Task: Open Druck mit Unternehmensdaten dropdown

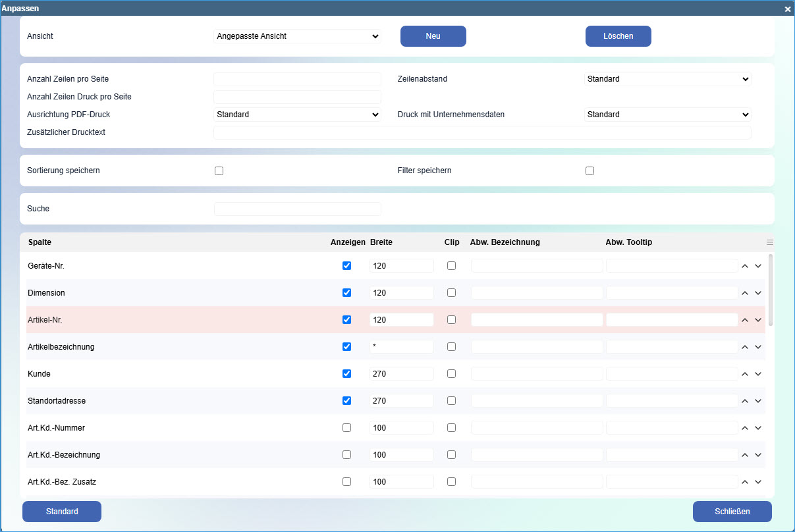Action: tap(668, 115)
